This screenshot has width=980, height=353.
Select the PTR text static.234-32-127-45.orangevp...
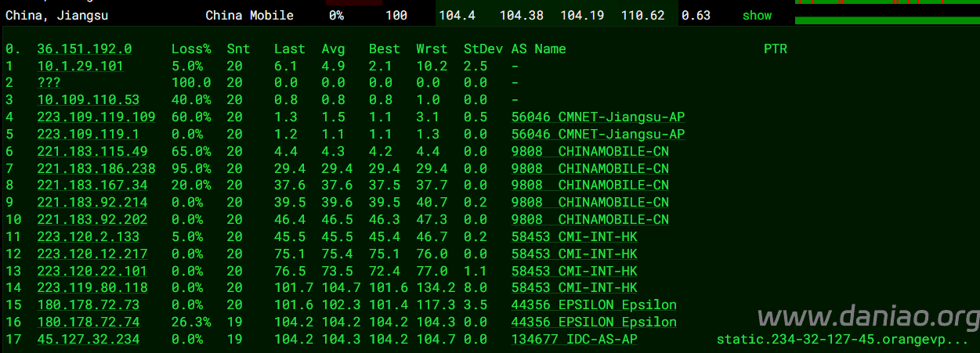[843, 339]
